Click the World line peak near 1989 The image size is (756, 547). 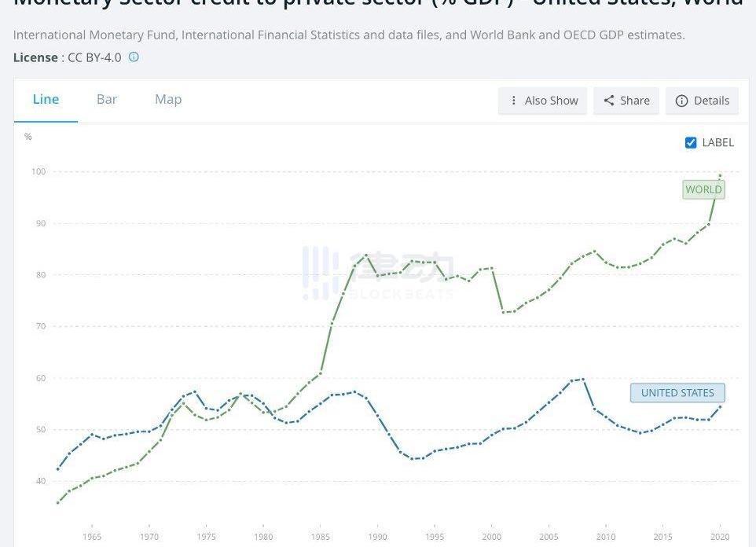click(x=366, y=255)
